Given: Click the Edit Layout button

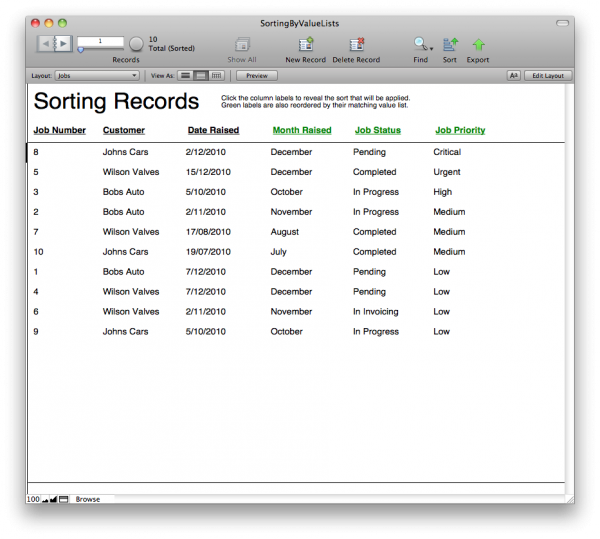Looking at the screenshot, I should [548, 76].
